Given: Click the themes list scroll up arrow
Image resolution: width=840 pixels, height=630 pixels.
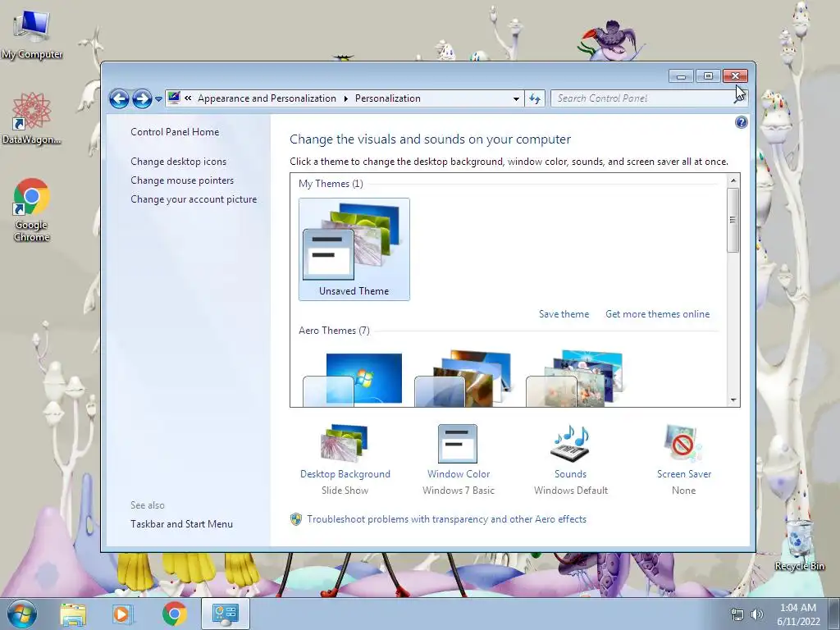Looking at the screenshot, I should 733,180.
